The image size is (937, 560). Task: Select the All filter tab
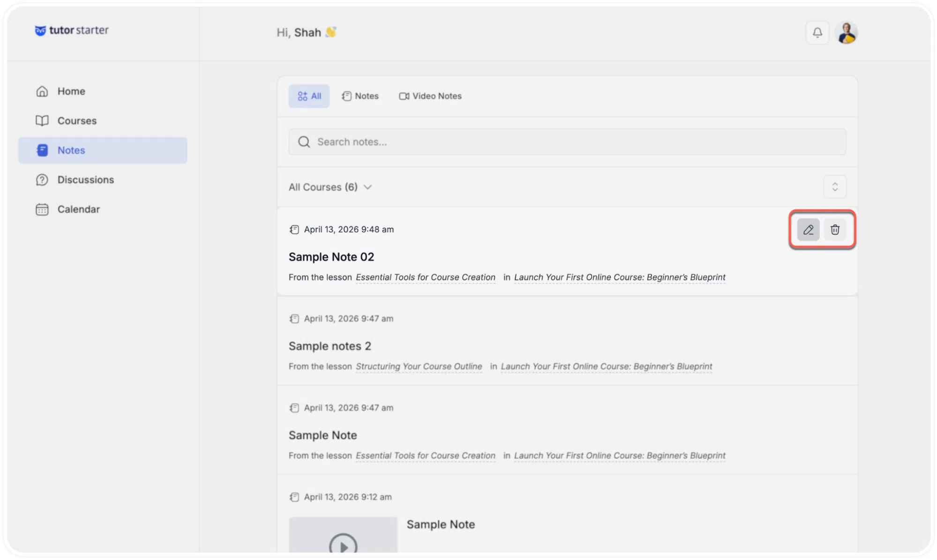309,96
